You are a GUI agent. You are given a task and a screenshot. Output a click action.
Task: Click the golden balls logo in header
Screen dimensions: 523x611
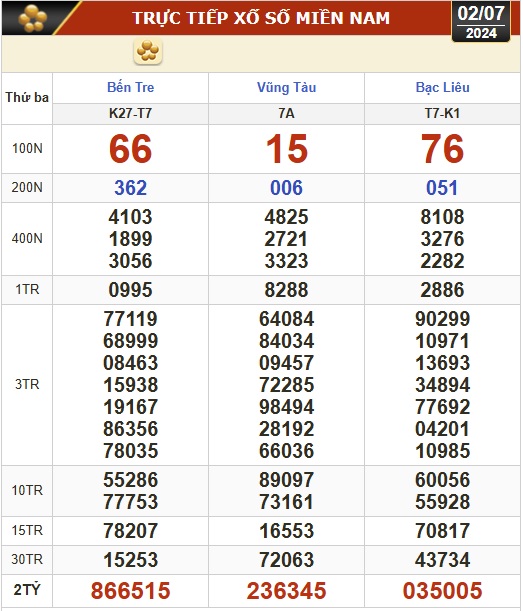[x=33, y=18]
